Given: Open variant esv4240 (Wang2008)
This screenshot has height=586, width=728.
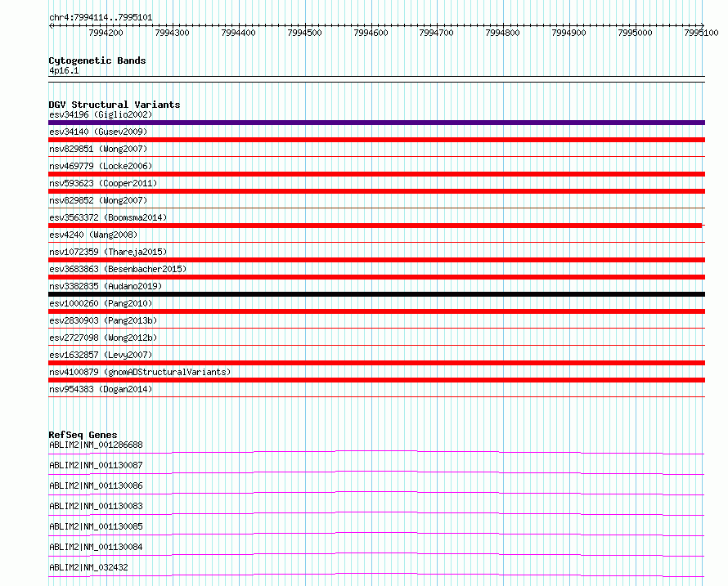Looking at the screenshot, I should tap(93, 235).
